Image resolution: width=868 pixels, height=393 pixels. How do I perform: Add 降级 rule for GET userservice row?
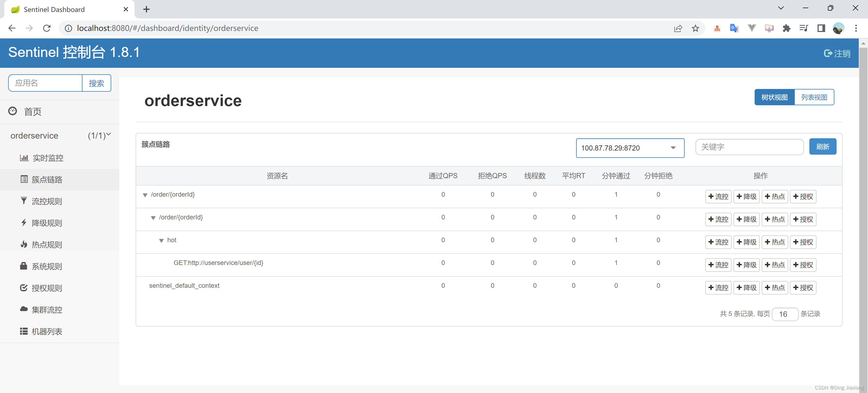point(746,265)
